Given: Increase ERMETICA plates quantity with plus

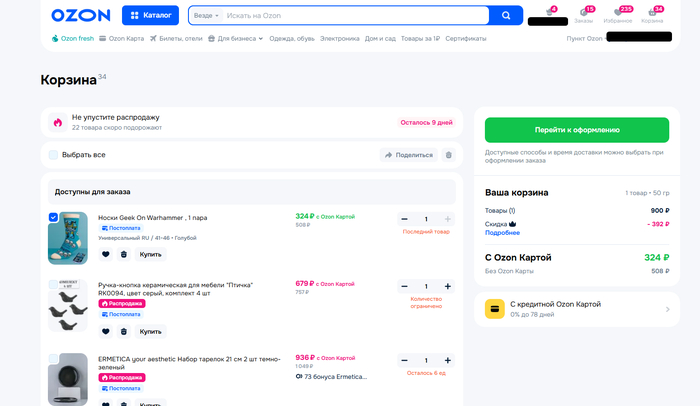Looking at the screenshot, I should click(x=448, y=360).
